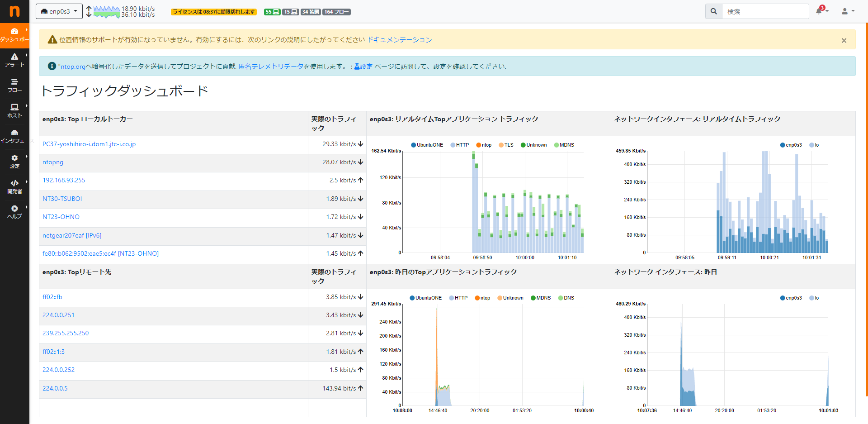Toggle MDNS series in realtime apps chart
Screen dimensions: 868x424
(x=564, y=145)
